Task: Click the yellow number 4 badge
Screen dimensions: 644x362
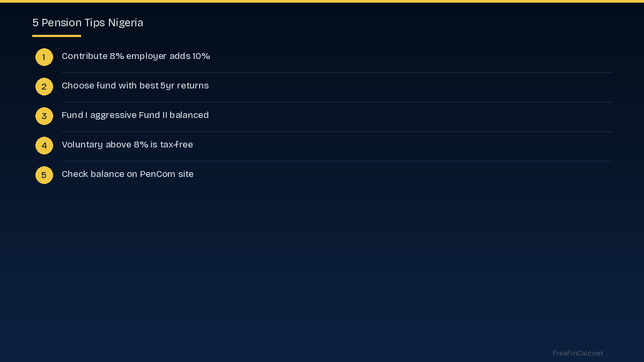Action: click(44, 145)
